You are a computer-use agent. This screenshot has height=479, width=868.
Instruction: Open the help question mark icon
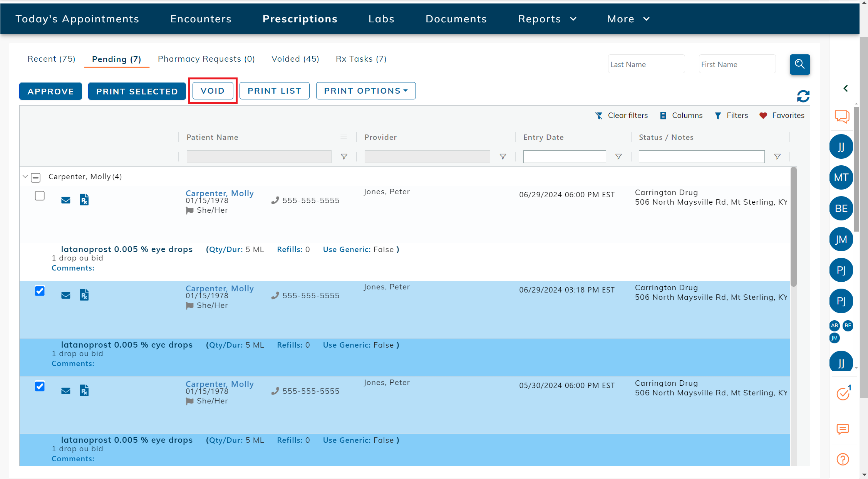pyautogui.click(x=843, y=459)
